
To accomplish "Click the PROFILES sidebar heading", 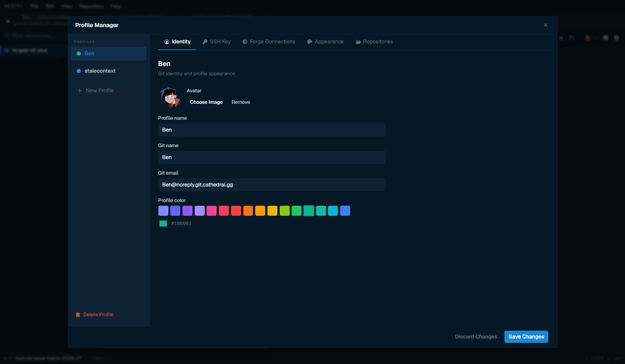I will (x=84, y=42).
